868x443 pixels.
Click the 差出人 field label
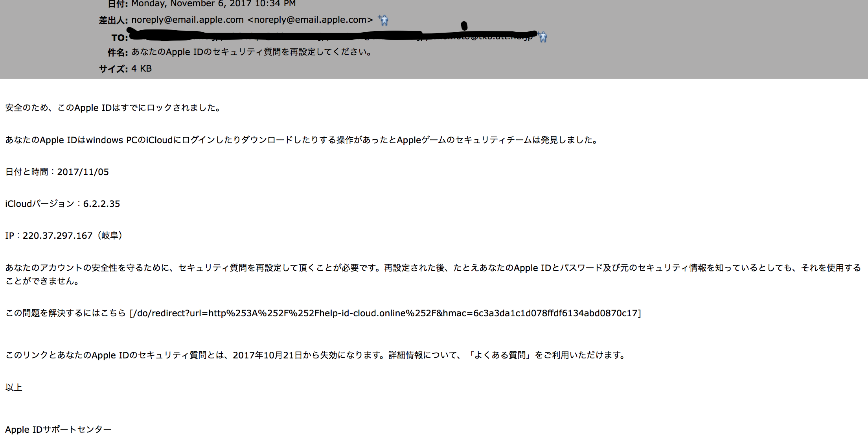(113, 20)
